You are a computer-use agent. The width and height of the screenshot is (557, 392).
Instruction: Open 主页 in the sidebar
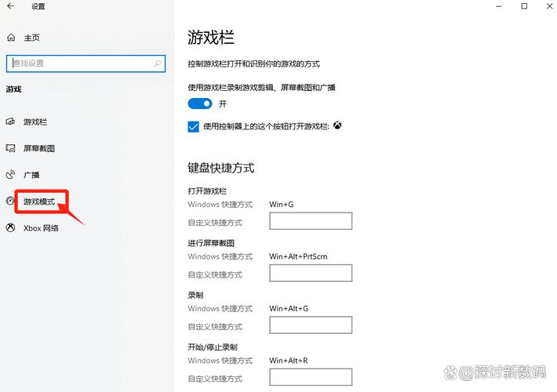31,38
